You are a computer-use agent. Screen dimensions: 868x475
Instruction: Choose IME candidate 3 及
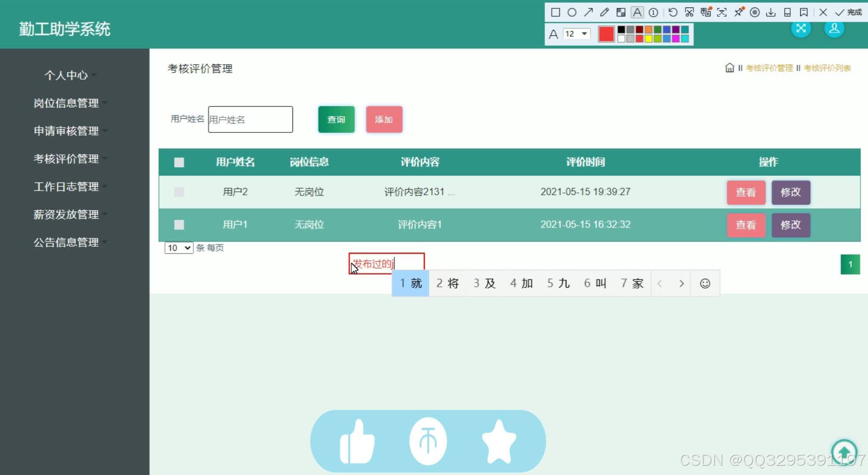(485, 284)
